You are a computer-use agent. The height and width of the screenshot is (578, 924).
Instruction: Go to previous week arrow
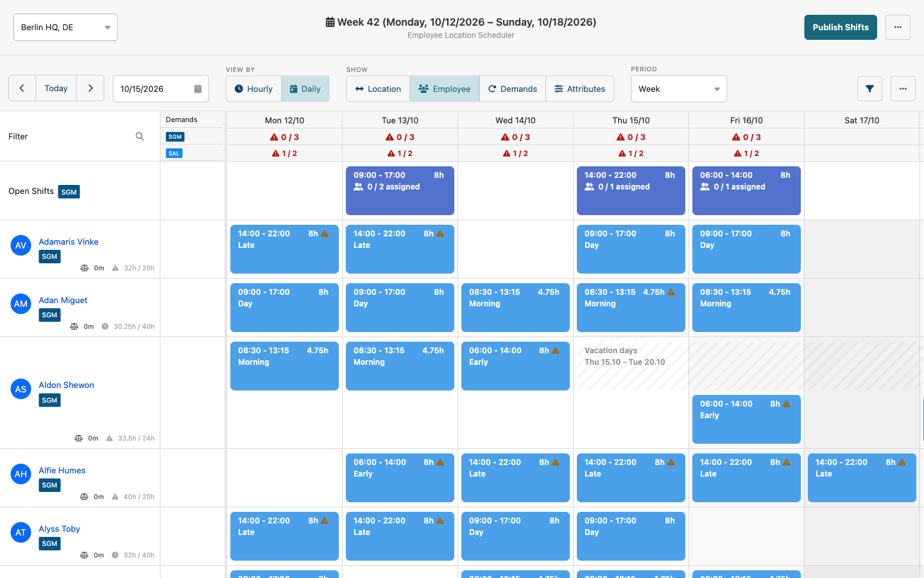coord(22,89)
